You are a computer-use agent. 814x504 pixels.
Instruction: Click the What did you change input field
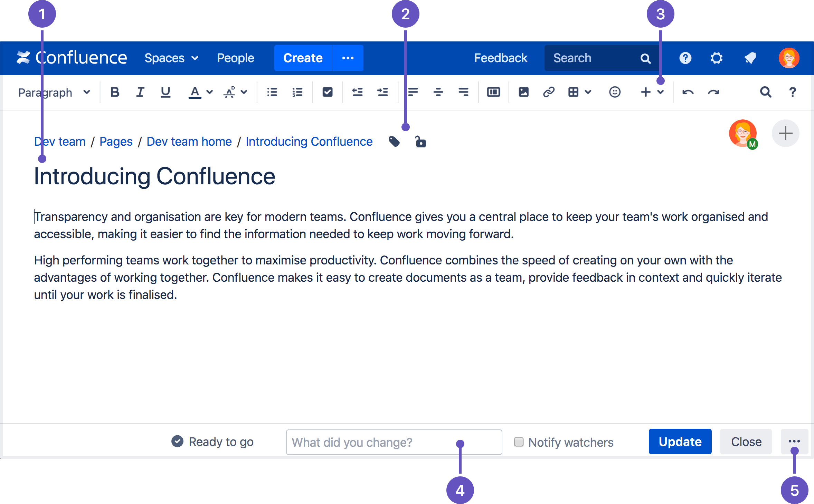[394, 442]
